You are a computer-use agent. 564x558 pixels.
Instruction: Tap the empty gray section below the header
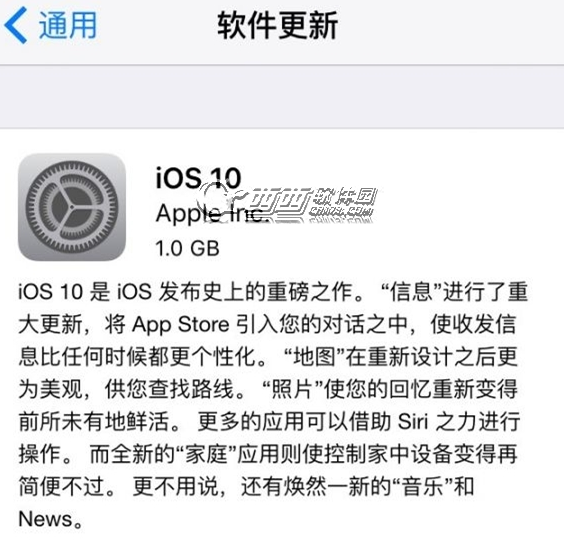coord(282,96)
